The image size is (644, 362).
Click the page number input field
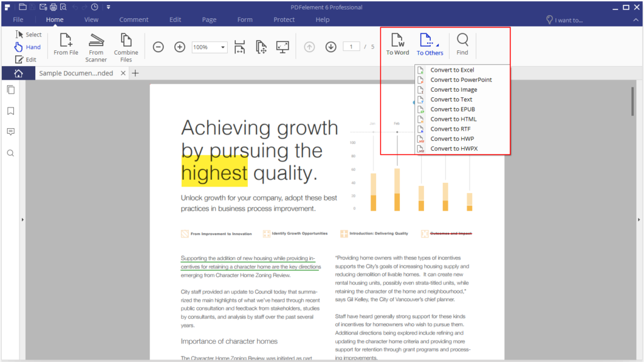point(352,47)
